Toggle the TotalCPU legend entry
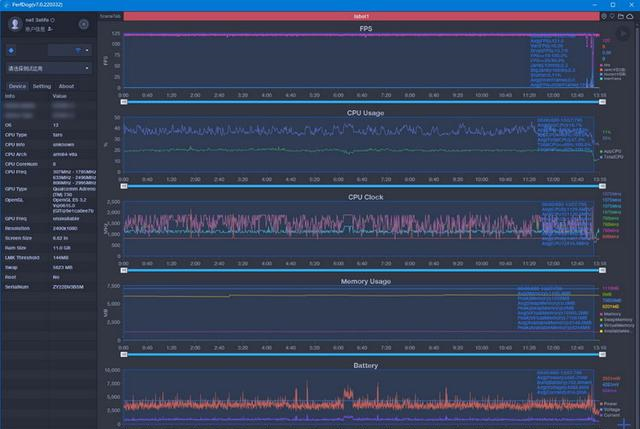Viewport: 640px width, 429px height. (611, 157)
